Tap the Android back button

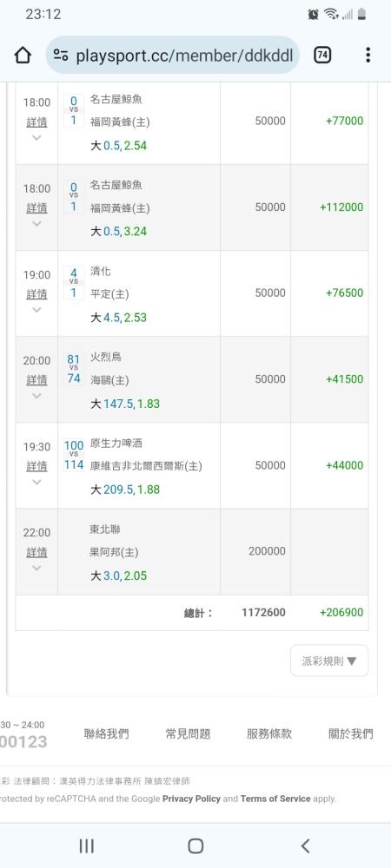(x=305, y=845)
